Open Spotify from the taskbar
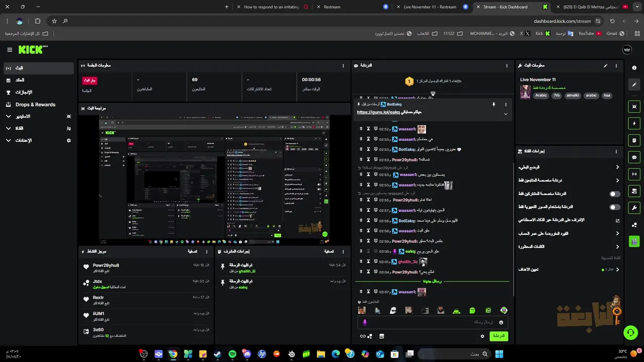 pos(232,354)
